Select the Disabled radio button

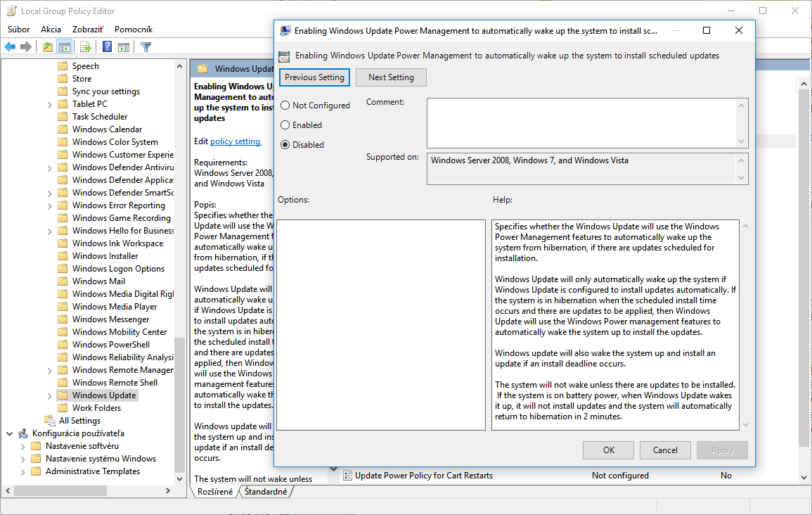click(285, 145)
